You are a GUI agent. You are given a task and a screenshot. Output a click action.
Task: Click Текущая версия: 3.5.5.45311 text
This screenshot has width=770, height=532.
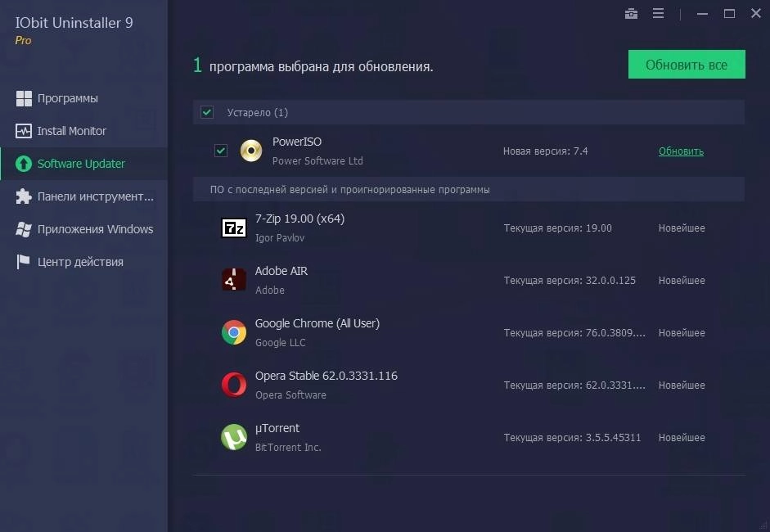point(572,438)
